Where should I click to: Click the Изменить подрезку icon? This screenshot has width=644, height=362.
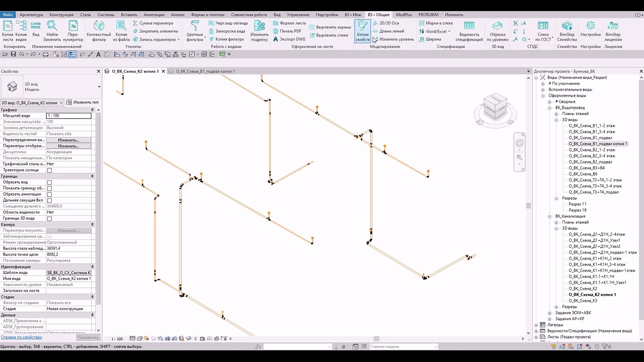click(x=260, y=31)
